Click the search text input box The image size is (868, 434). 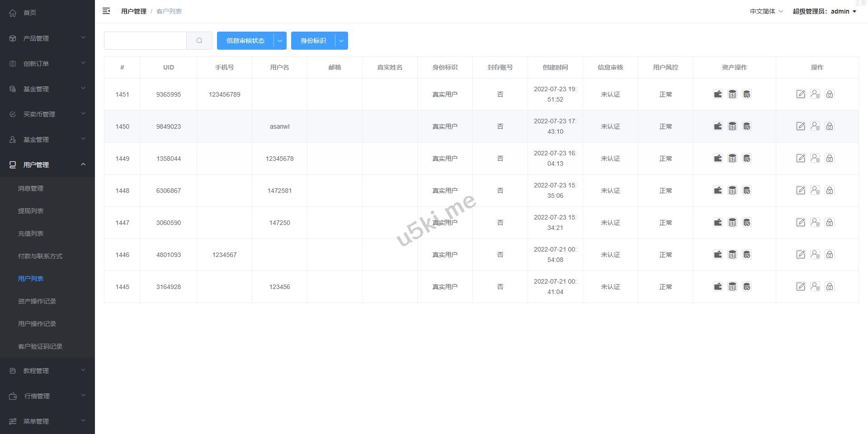pos(145,41)
